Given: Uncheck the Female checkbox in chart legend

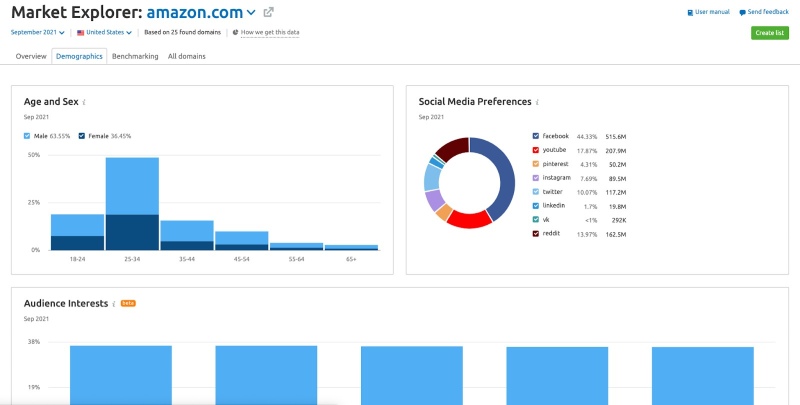Looking at the screenshot, I should point(85,136).
